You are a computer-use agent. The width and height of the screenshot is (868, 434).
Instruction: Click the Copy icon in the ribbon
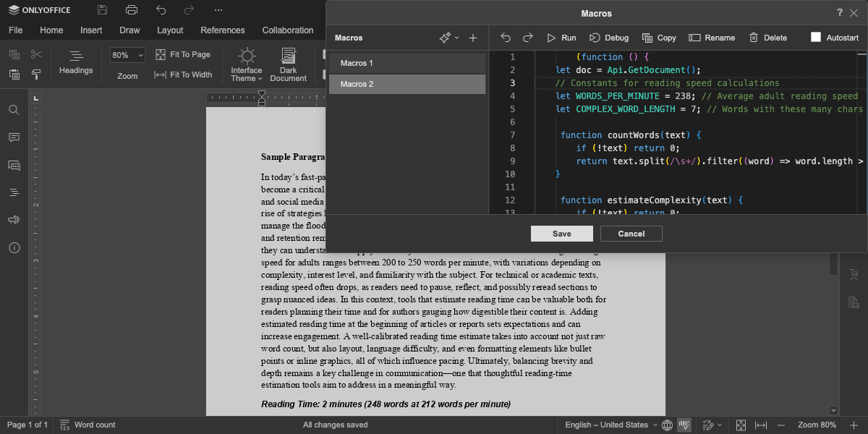[x=14, y=54]
